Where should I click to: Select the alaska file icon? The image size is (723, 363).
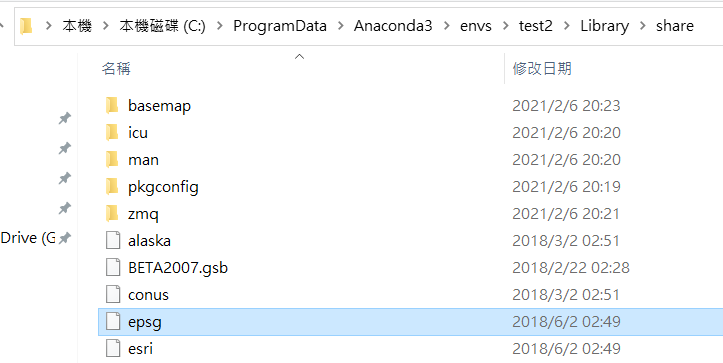click(113, 241)
